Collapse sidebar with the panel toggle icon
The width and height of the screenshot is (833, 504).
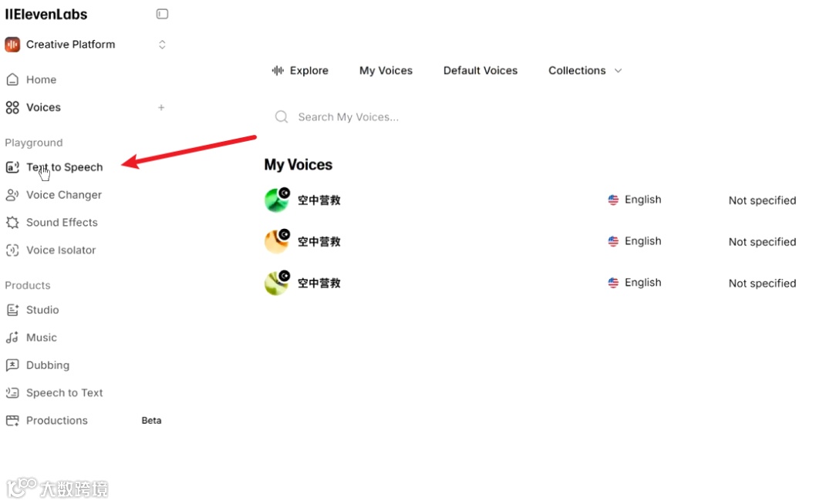pos(162,14)
